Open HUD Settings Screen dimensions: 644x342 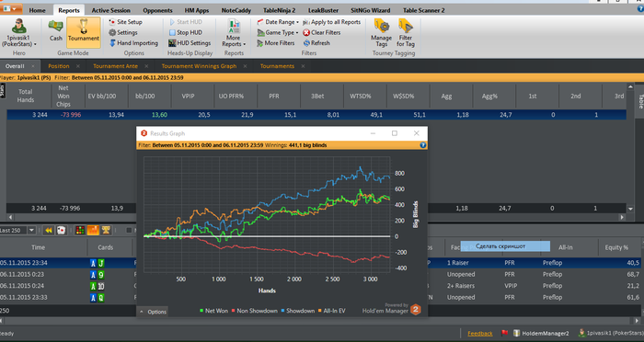(x=190, y=42)
